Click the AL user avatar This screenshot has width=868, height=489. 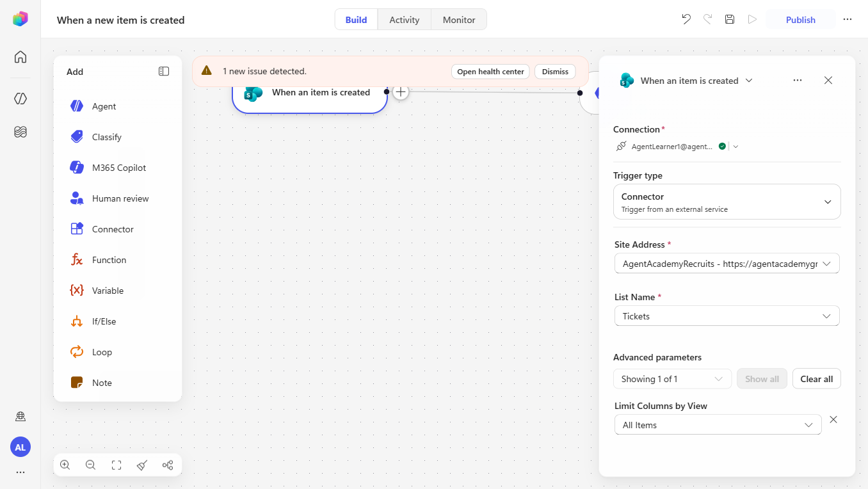click(20, 447)
